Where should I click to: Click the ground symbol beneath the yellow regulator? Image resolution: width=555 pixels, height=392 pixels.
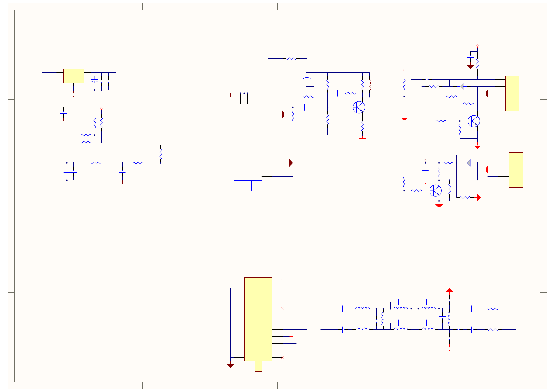click(73, 94)
